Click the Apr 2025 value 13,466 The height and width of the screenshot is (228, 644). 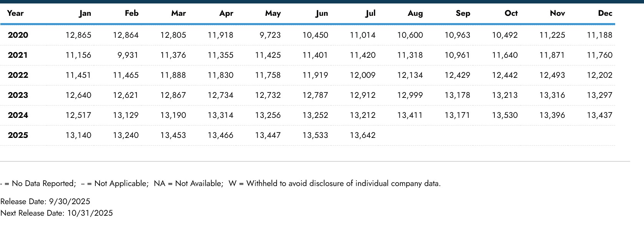pyautogui.click(x=220, y=135)
